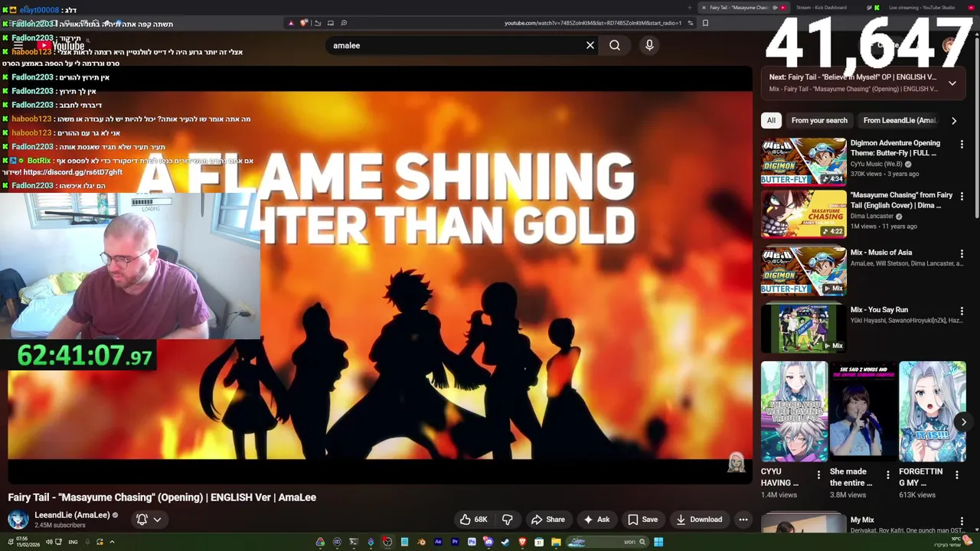Open Adobe Premiere Pro from taskbar
The height and width of the screenshot is (551, 980).
click(455, 542)
